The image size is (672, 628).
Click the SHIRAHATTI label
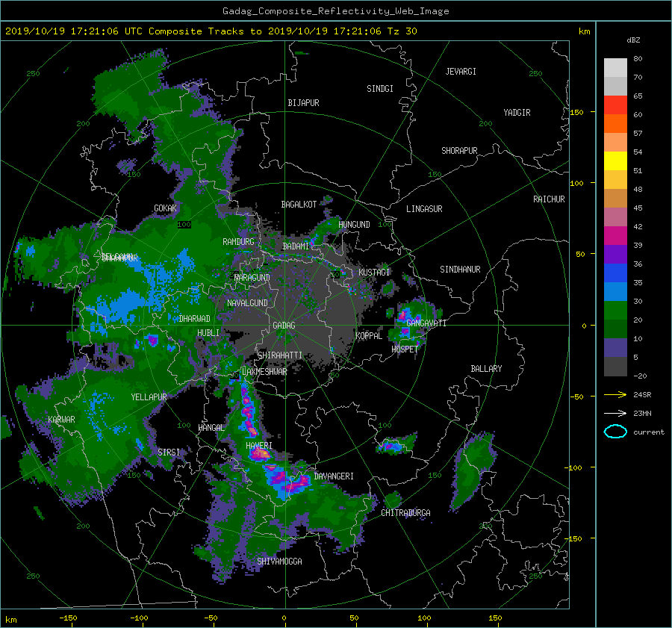[x=280, y=355]
